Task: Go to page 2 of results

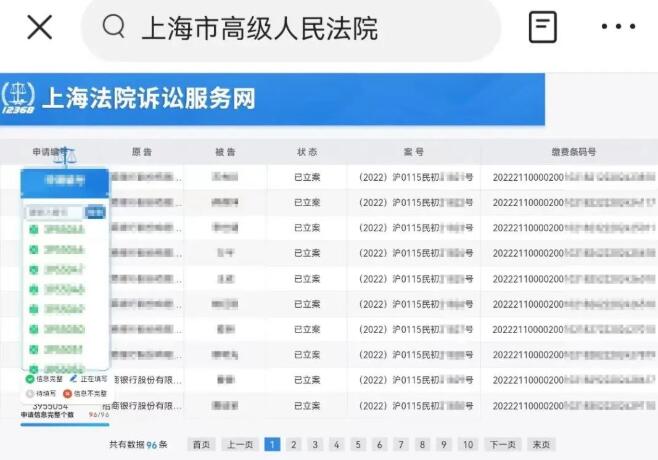Action: (x=294, y=444)
